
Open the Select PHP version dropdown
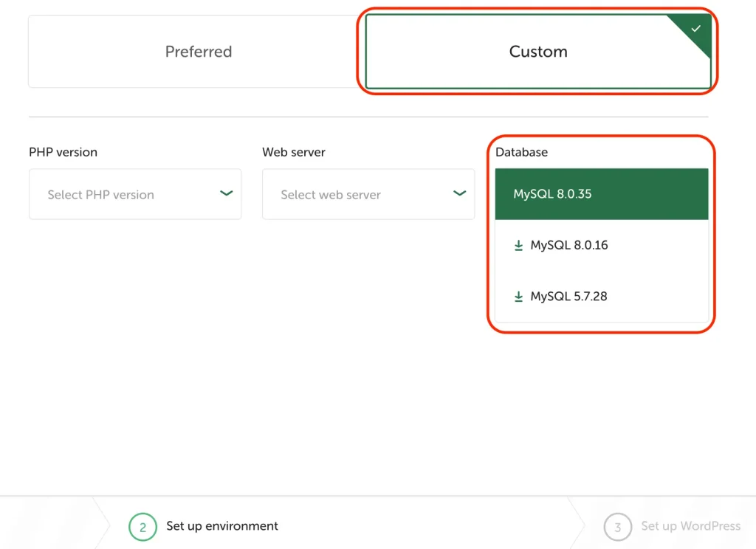[135, 195]
